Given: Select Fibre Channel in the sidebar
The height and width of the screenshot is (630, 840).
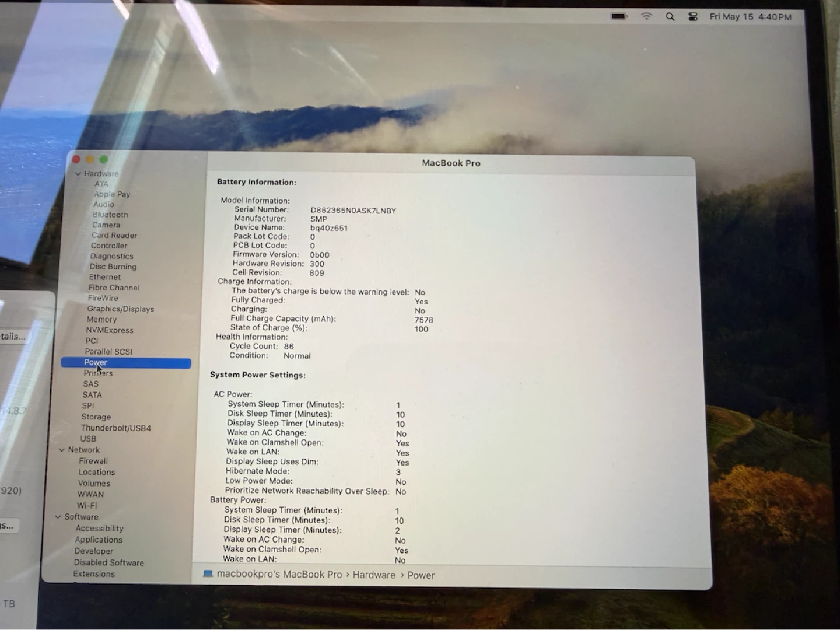Looking at the screenshot, I should click(x=114, y=288).
